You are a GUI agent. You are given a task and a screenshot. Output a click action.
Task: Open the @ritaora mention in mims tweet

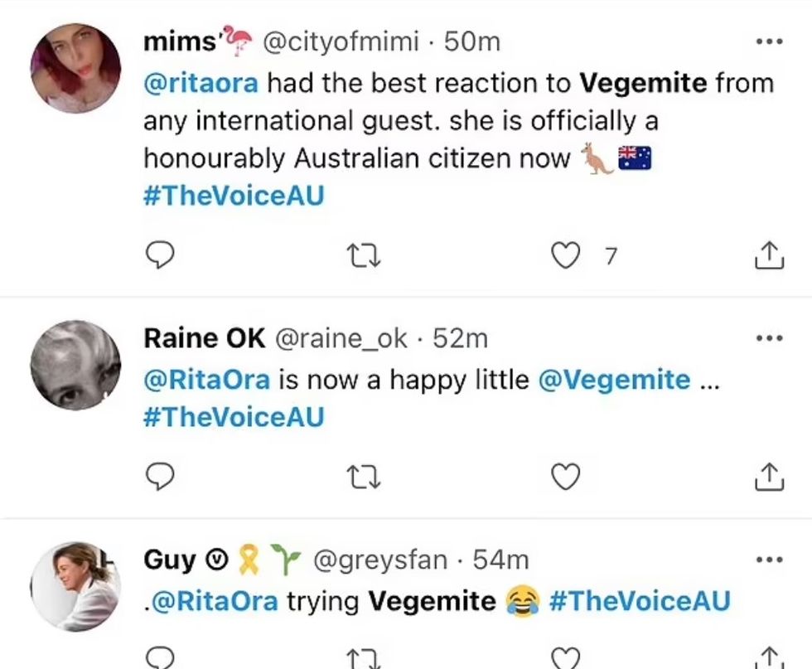(x=202, y=84)
